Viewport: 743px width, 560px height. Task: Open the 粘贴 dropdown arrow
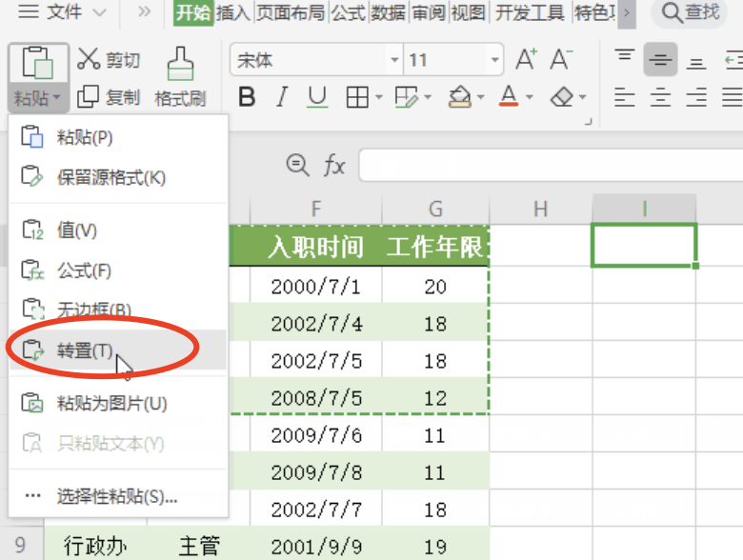click(x=56, y=98)
